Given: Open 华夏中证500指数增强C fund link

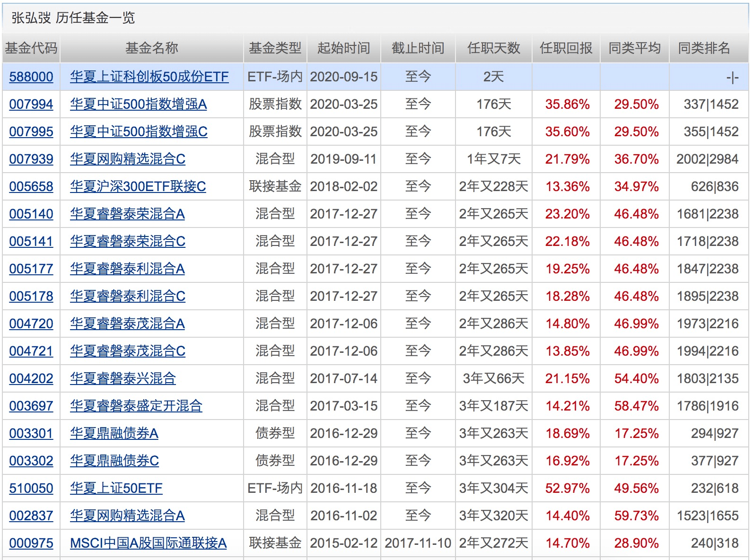Looking at the screenshot, I should [139, 131].
